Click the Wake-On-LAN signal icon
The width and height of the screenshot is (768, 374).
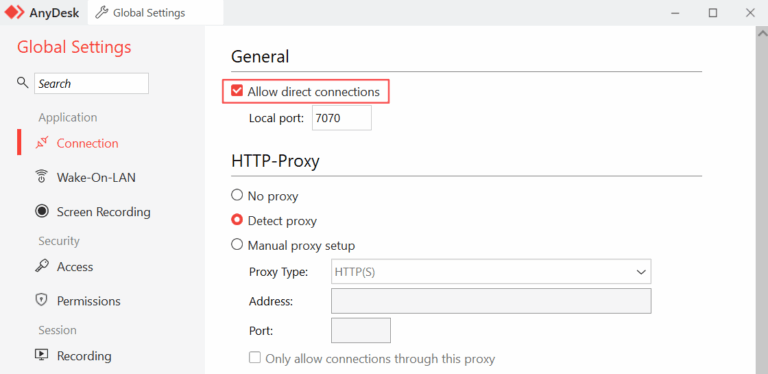[42, 177]
